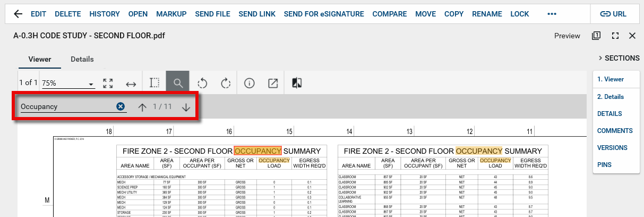Click the back arrow icon

tap(19, 14)
